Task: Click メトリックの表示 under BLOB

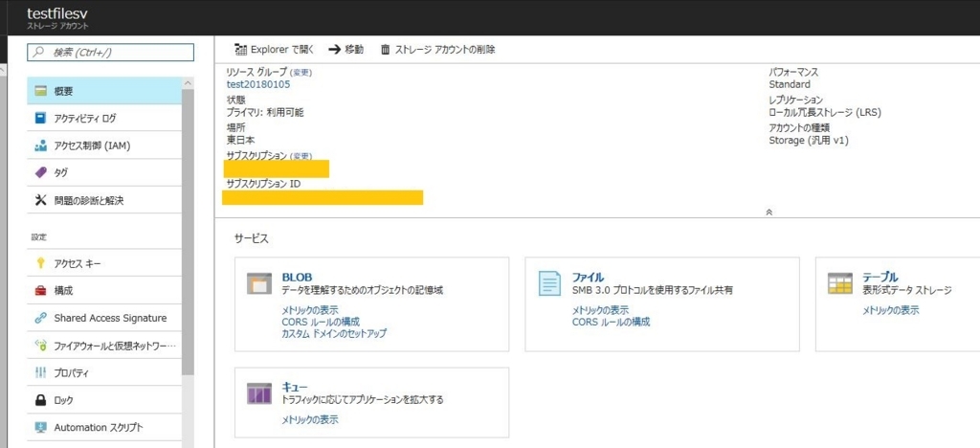Action: (x=310, y=310)
